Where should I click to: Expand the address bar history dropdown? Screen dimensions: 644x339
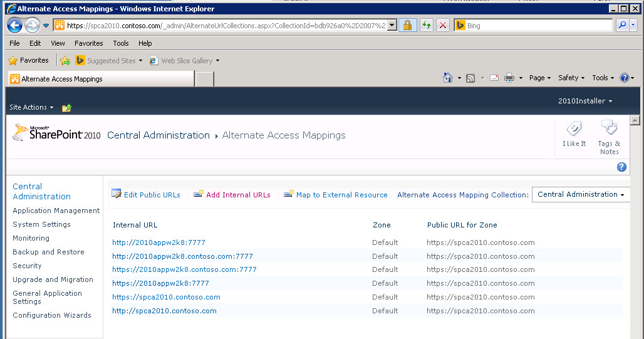392,26
